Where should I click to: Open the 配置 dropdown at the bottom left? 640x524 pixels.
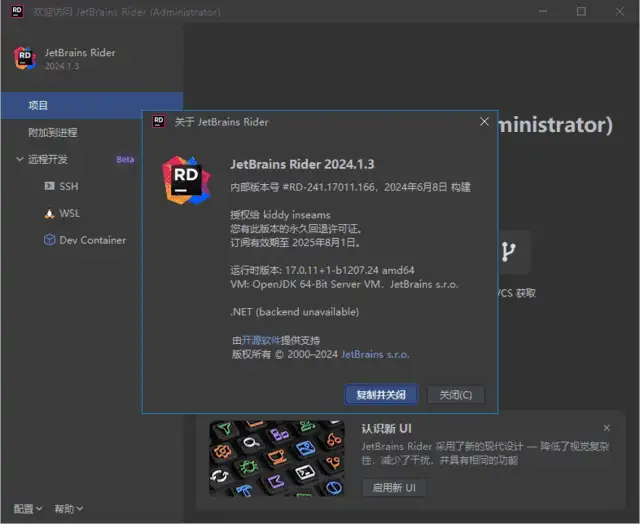27,509
